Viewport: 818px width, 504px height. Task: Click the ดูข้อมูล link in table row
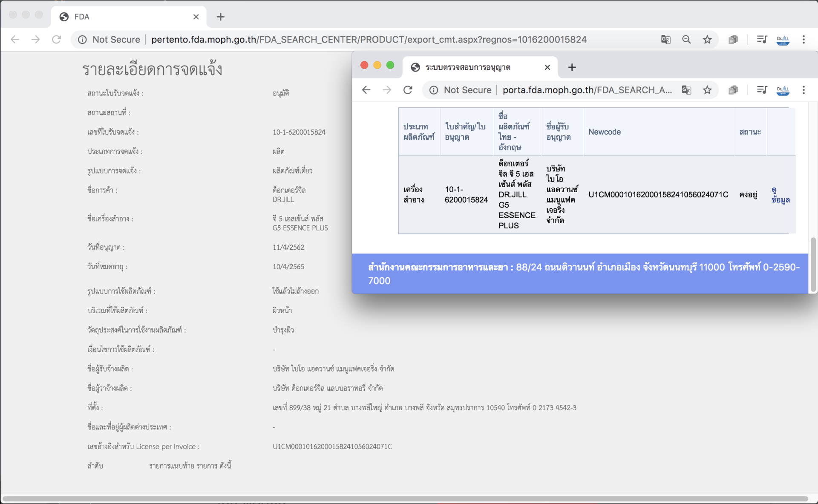click(x=781, y=195)
